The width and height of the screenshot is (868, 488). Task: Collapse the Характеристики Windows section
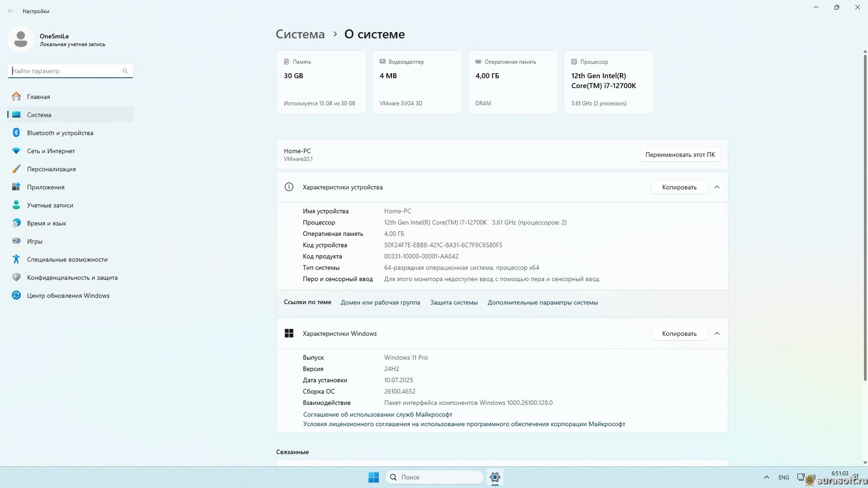(x=717, y=333)
